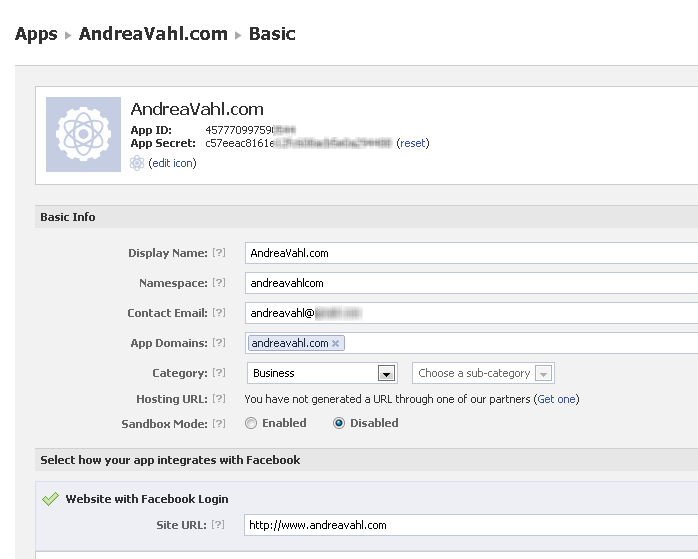
Task: Click the Get one hosting URL link
Action: click(x=557, y=399)
